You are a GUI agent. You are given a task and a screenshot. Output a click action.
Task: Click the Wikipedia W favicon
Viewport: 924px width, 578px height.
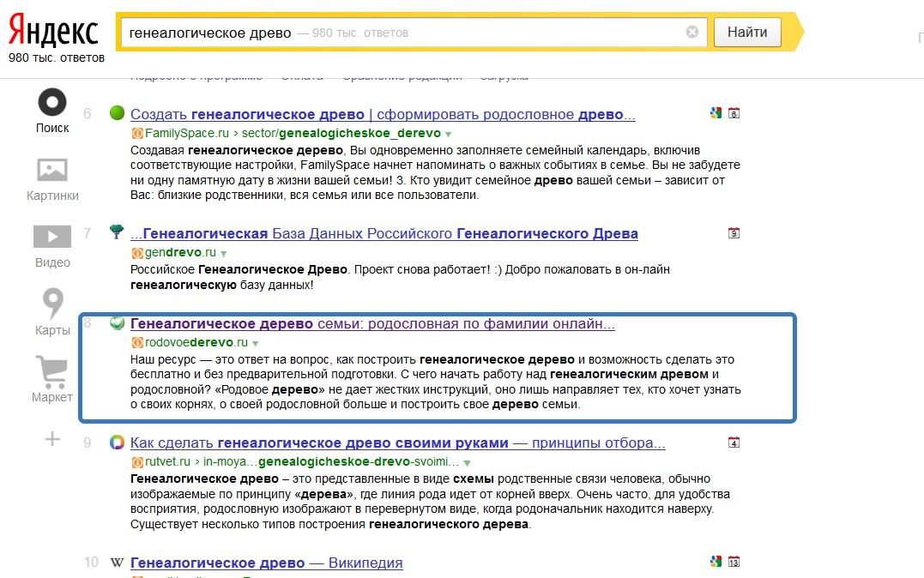click(118, 562)
